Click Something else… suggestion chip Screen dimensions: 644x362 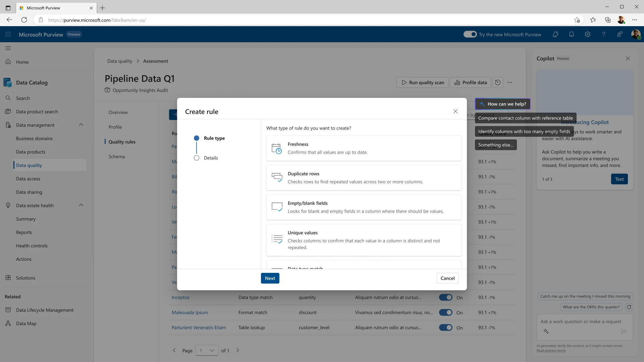(496, 145)
